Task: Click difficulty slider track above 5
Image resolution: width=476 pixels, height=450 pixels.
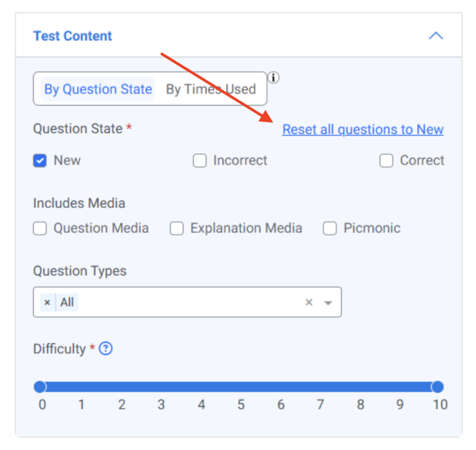Action: 241,387
